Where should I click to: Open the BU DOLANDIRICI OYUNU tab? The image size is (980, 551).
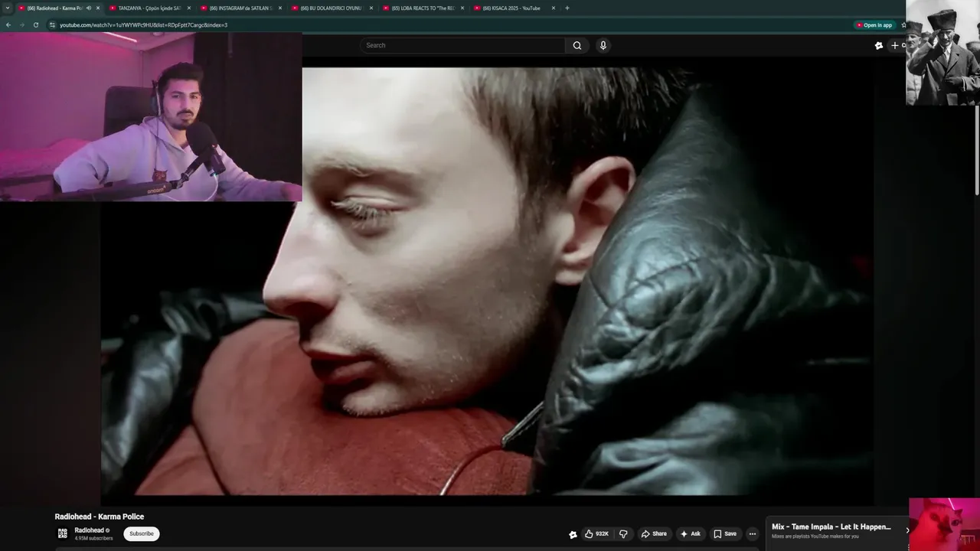point(332,8)
